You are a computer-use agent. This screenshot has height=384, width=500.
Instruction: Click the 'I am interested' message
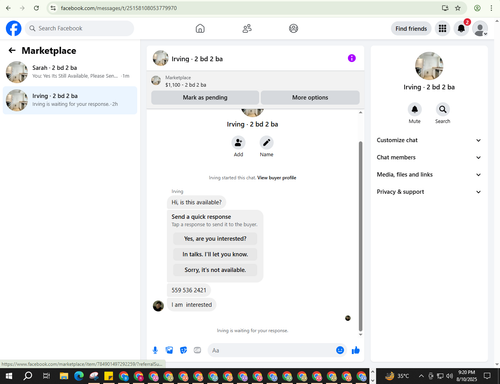click(192, 305)
